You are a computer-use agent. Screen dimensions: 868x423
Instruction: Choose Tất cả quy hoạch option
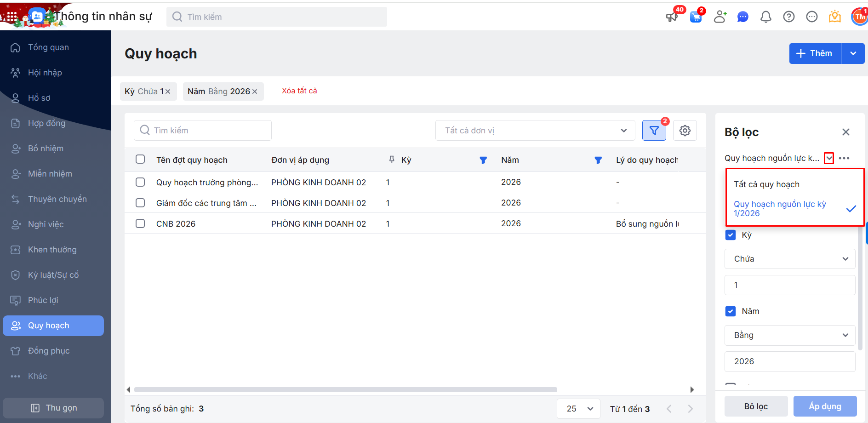click(766, 184)
